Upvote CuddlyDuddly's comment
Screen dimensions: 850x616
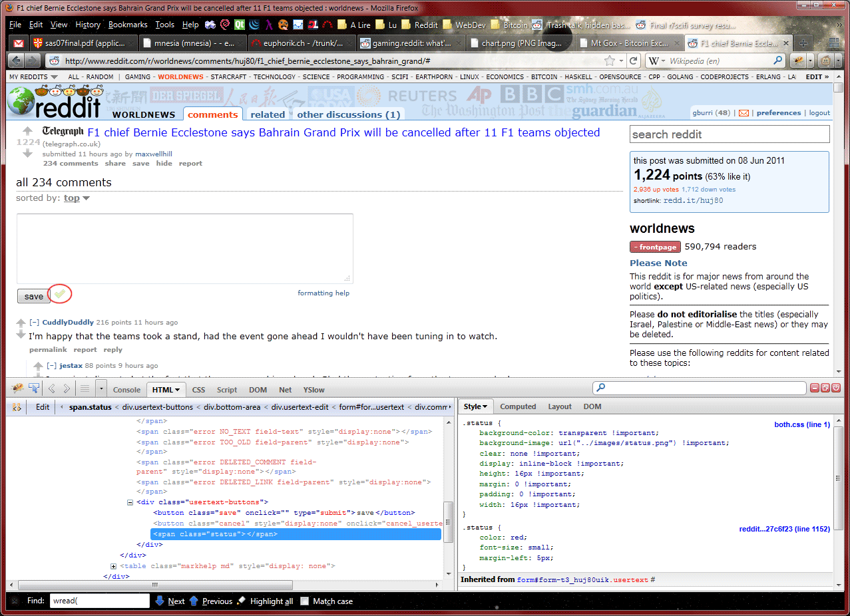[21, 323]
